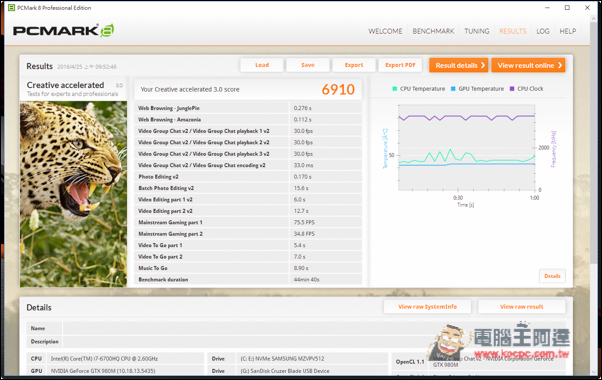Click the SanDisk Cruzer Blade USB entry
Screen dimensions: 602x380
285,371
